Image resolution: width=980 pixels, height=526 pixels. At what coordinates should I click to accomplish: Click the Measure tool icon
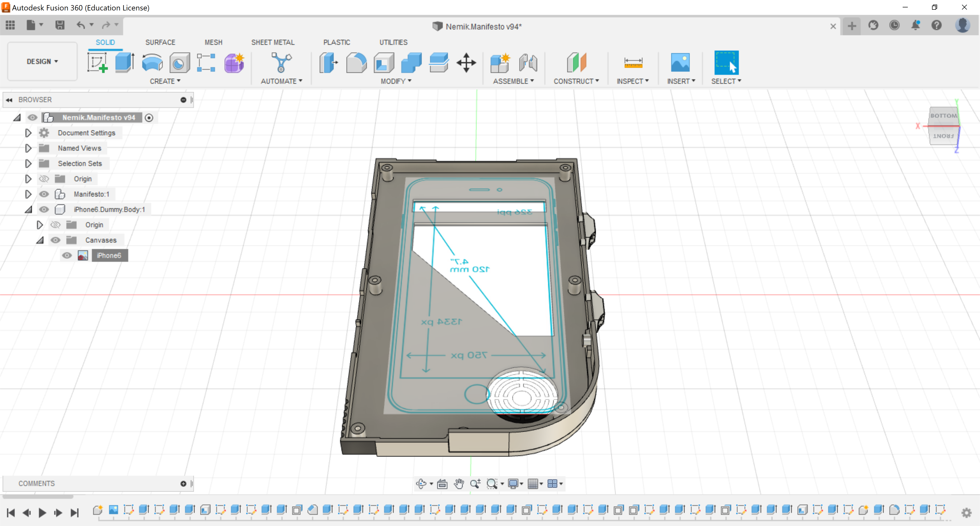coord(633,63)
